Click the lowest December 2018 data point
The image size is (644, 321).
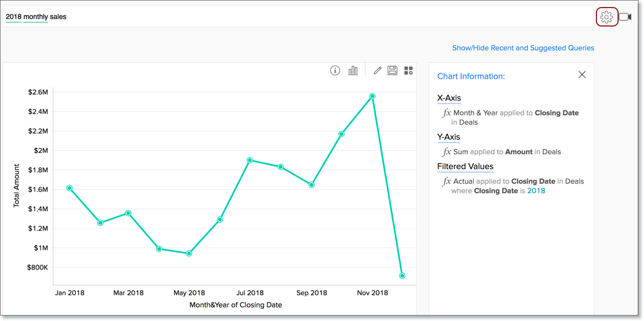(x=402, y=276)
